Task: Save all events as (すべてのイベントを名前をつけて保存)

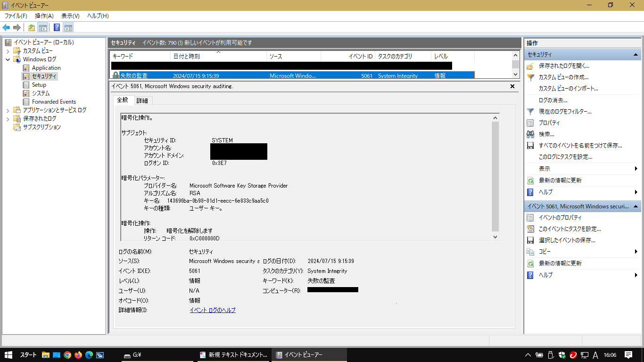Action: [580, 146]
